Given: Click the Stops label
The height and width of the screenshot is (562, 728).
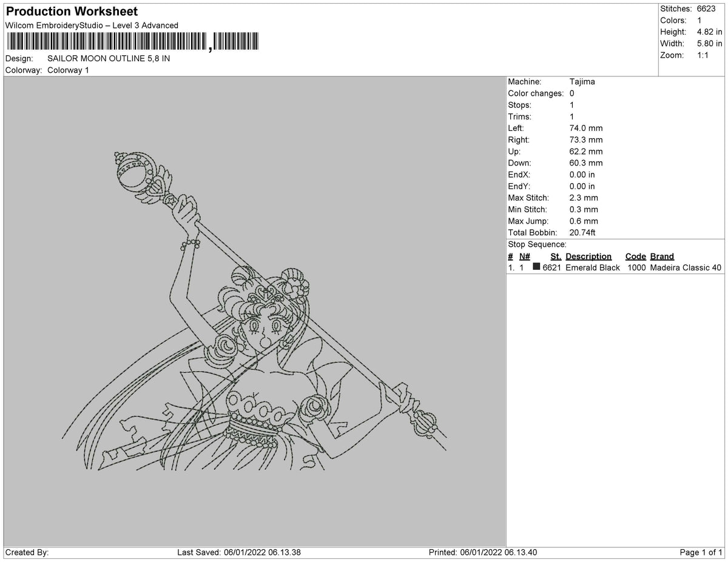Looking at the screenshot, I should tap(520, 105).
